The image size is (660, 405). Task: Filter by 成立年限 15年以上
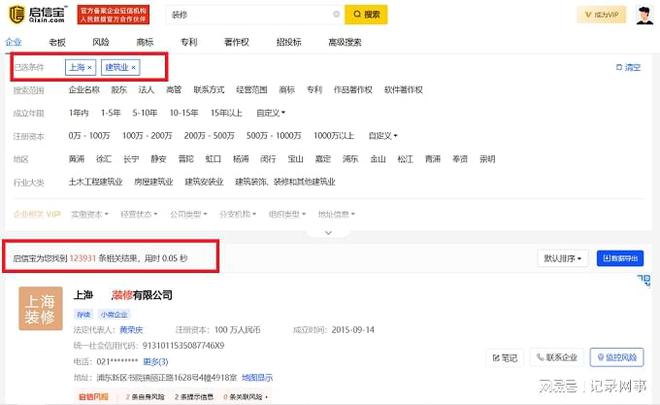point(226,113)
